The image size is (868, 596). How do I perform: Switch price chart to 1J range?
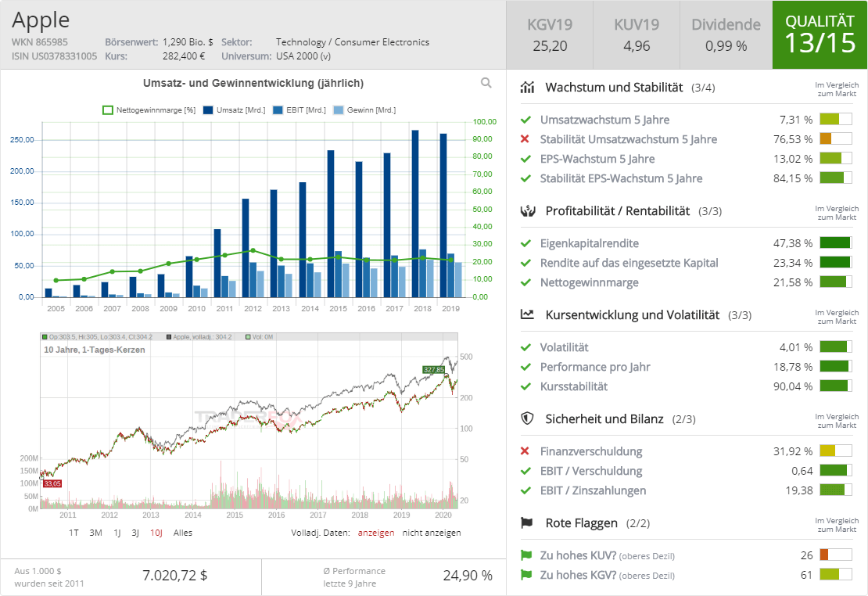coord(117,533)
